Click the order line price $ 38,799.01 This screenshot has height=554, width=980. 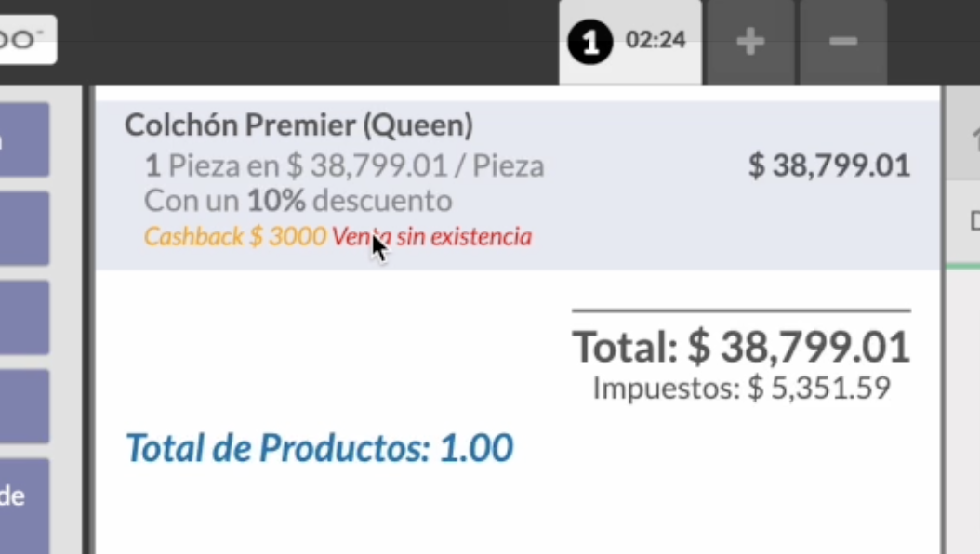pyautogui.click(x=828, y=165)
